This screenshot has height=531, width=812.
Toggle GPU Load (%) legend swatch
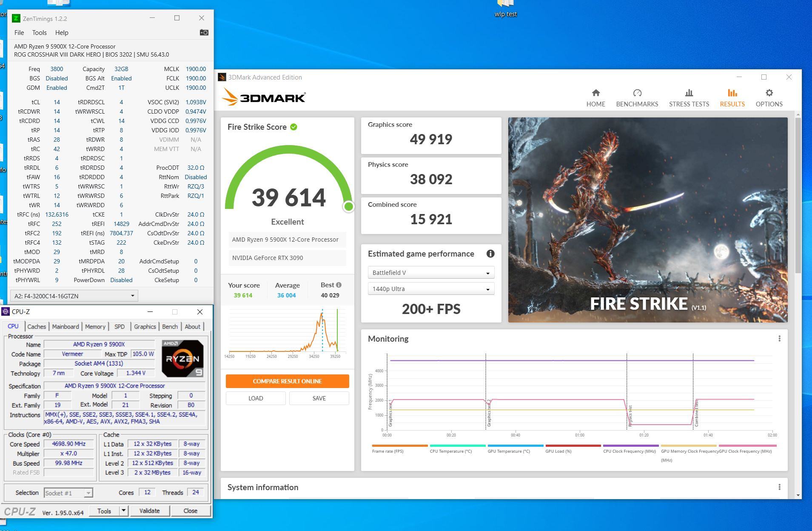[573, 445]
